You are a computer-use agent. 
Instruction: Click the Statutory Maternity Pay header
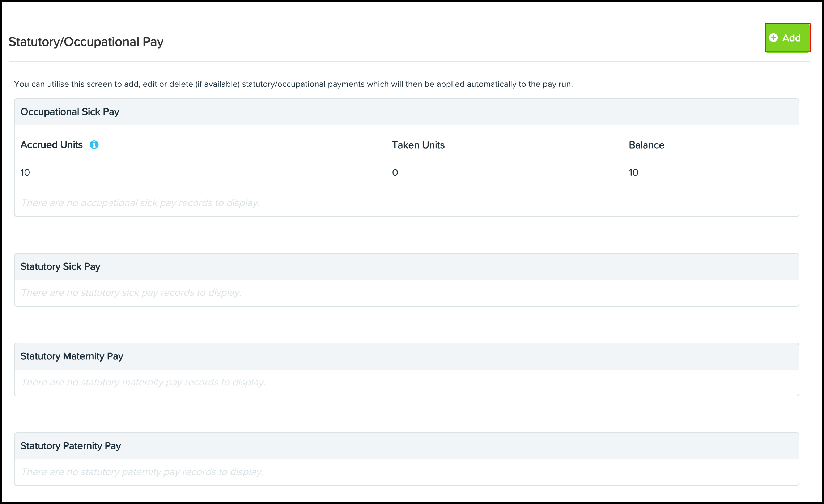[72, 356]
